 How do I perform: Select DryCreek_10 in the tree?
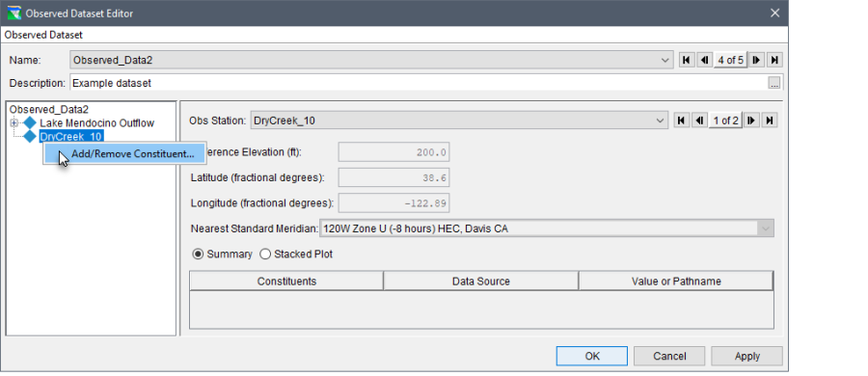point(70,136)
